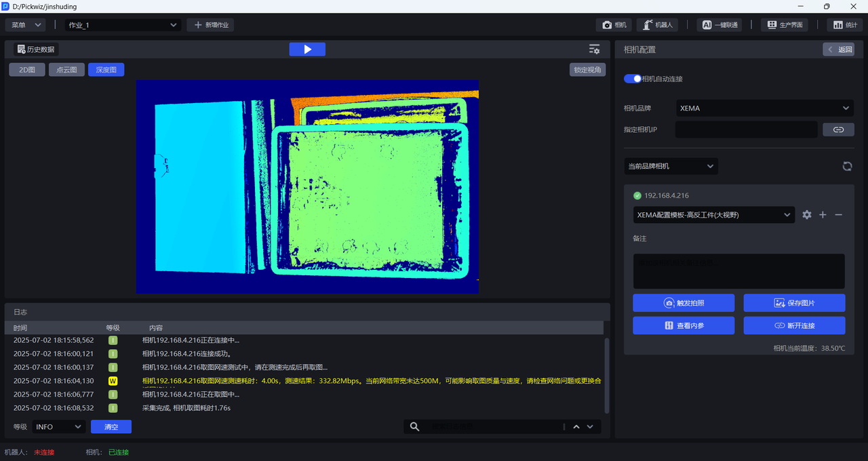The width and height of the screenshot is (868, 461).
Task: Toggle the 锁定视角 lock view button
Action: tap(587, 70)
